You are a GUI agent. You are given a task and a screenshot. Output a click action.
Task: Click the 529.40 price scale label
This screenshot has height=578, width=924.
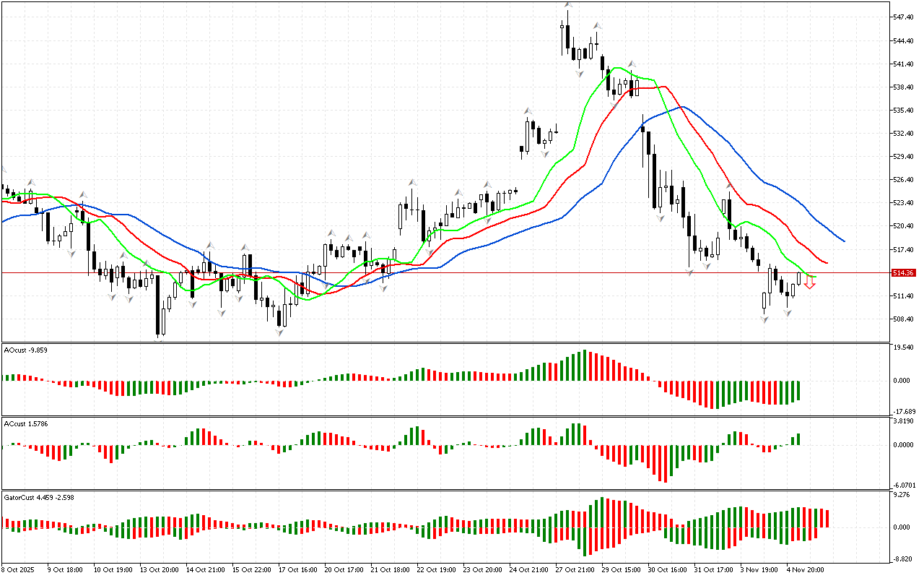click(x=903, y=157)
